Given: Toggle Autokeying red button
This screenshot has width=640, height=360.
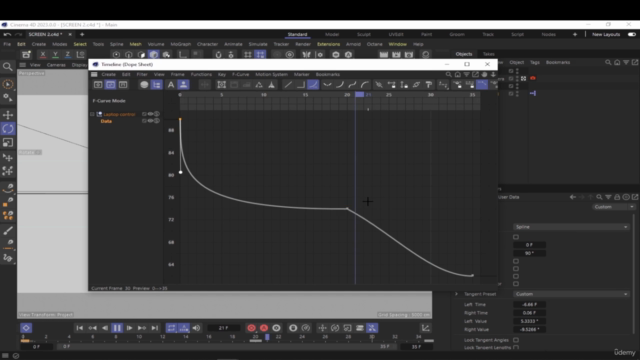Looking at the screenshot, I should tap(264, 328).
